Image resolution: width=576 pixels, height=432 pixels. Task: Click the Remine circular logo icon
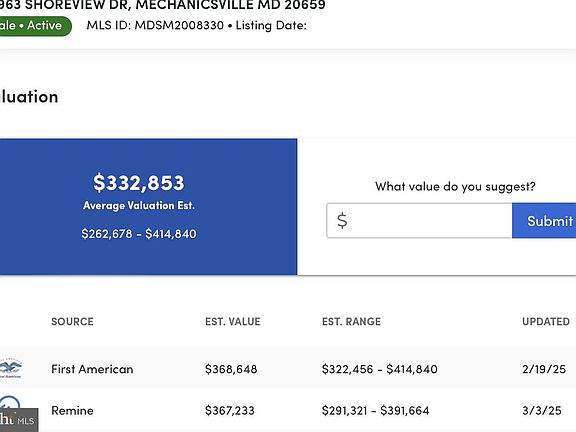(x=10, y=403)
